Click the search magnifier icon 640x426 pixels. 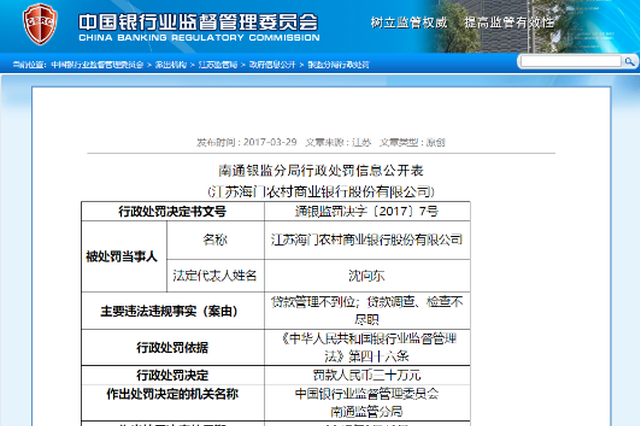[x=629, y=62]
